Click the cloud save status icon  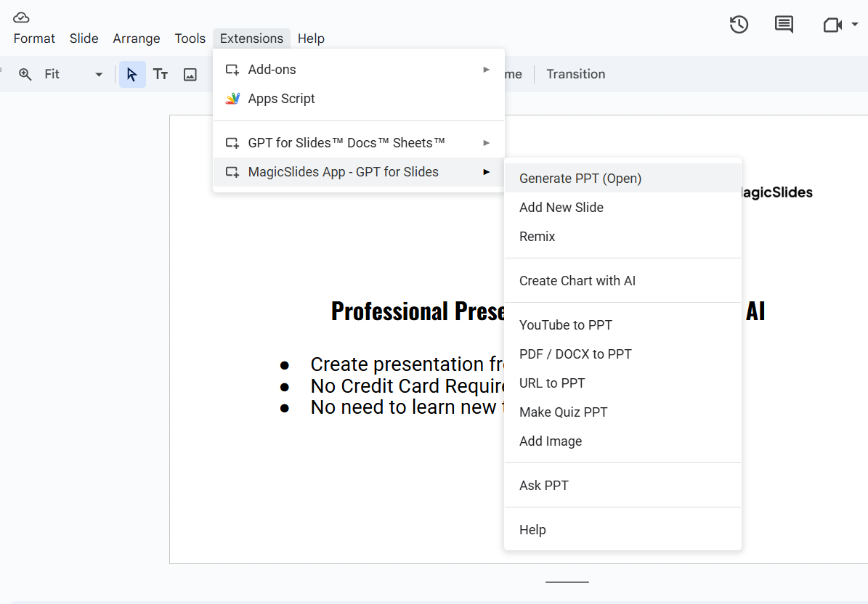pos(21,17)
